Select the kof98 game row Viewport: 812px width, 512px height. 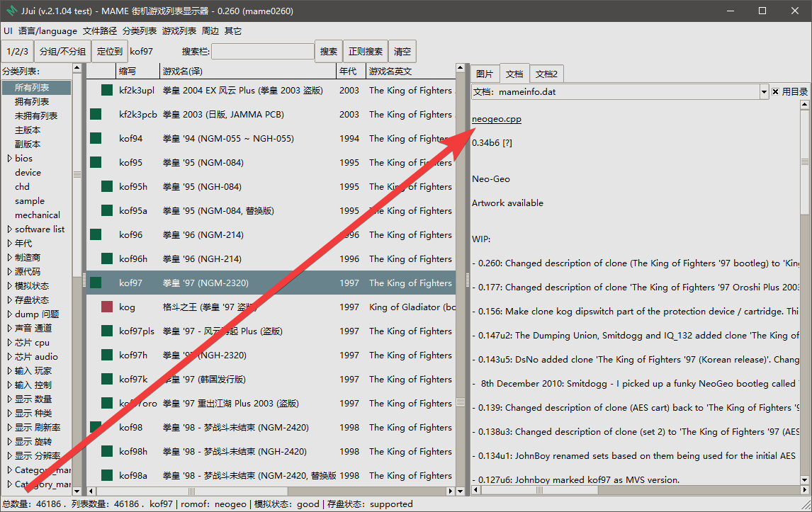tap(271, 427)
